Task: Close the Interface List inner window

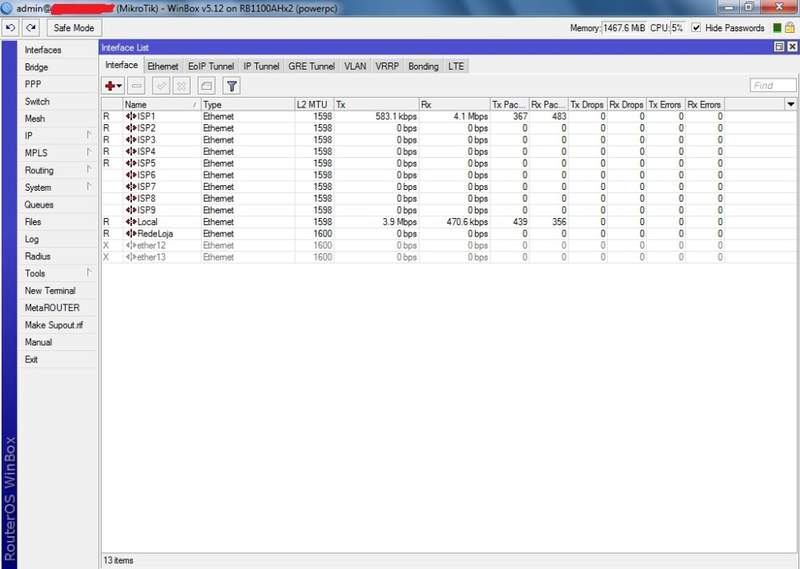Action: click(x=792, y=47)
